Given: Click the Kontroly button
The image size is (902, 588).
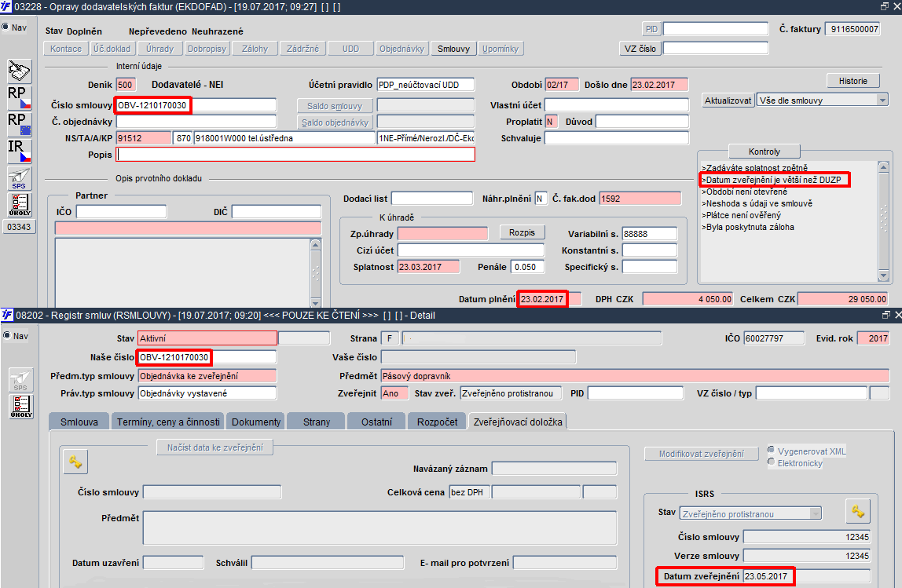Looking at the screenshot, I should (x=764, y=152).
